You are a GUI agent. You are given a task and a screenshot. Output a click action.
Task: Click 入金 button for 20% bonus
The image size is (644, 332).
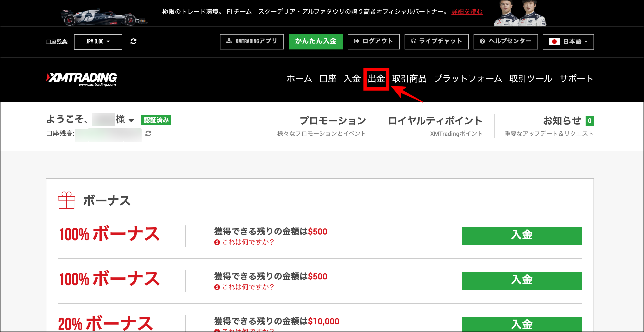pyautogui.click(x=521, y=324)
